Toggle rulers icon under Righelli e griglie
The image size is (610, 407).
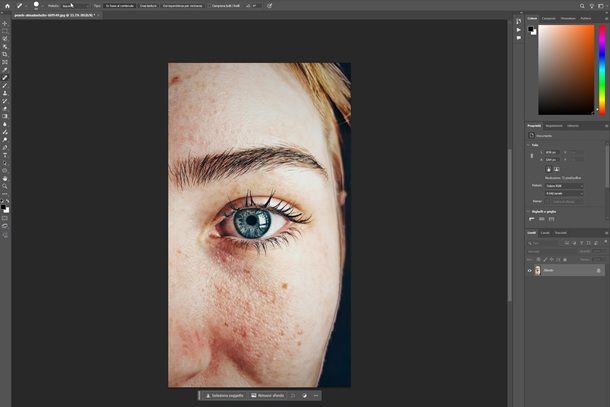coord(532,219)
